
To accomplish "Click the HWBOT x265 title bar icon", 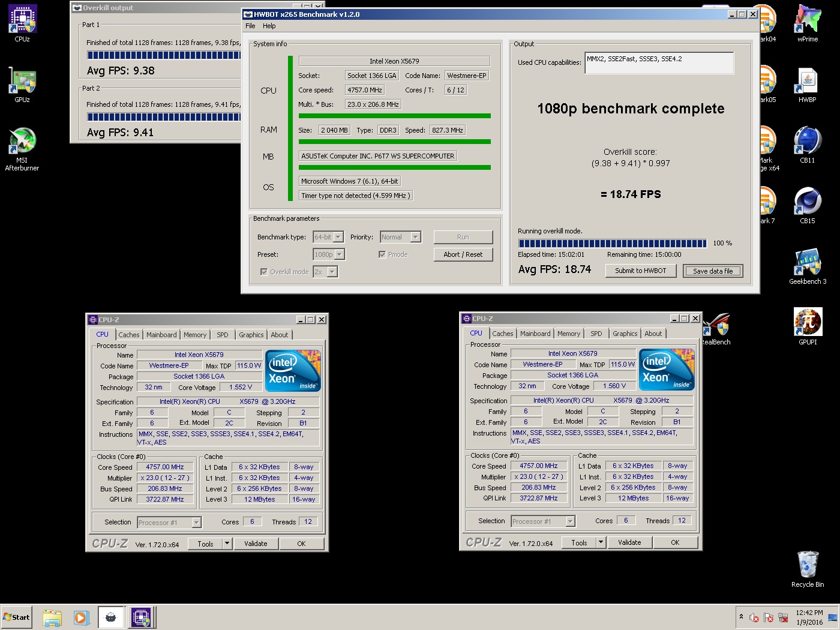I will [x=248, y=14].
